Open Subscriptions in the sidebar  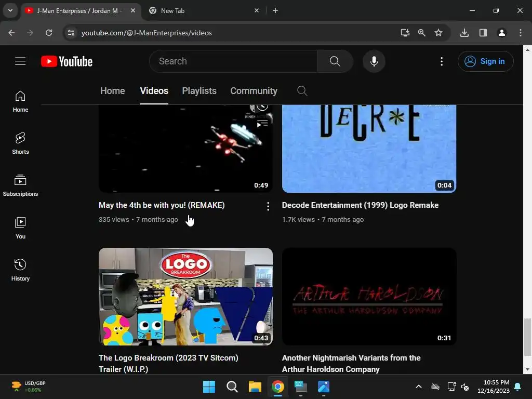(x=20, y=185)
